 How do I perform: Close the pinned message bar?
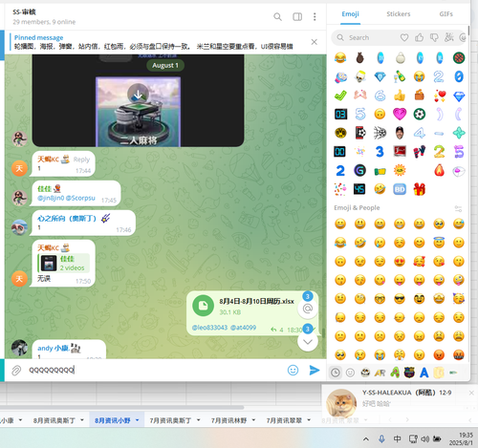tap(315, 42)
